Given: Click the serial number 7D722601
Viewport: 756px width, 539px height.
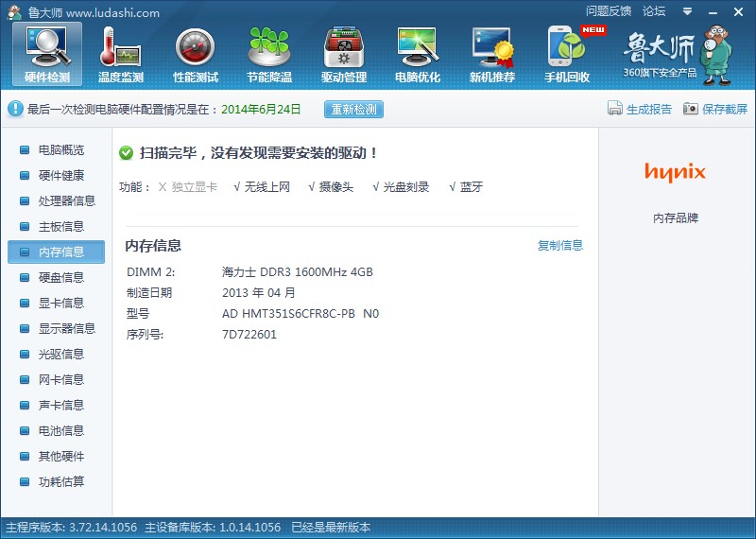Looking at the screenshot, I should (249, 335).
